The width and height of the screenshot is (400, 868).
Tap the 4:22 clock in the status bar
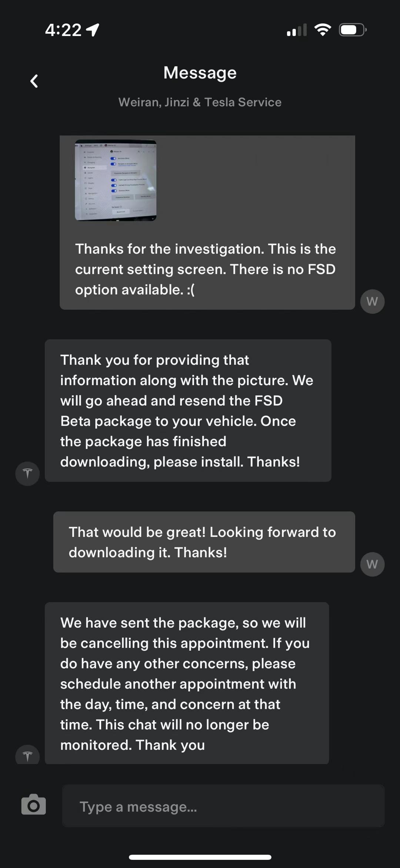pyautogui.click(x=63, y=30)
